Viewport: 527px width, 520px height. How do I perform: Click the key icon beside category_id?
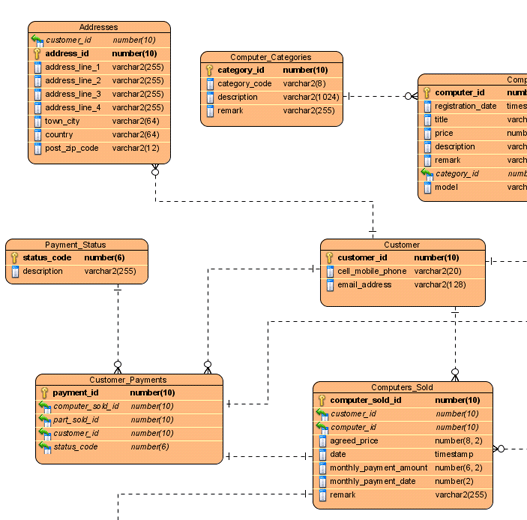209,70
